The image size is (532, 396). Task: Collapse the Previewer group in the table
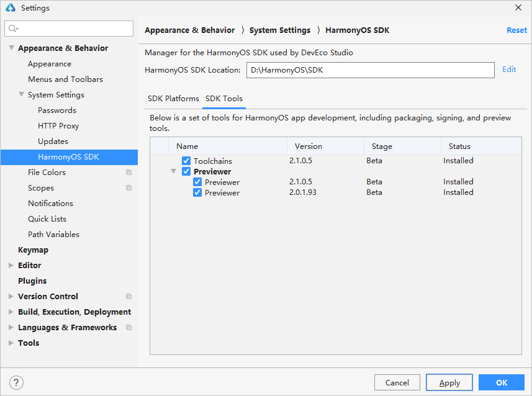click(174, 172)
